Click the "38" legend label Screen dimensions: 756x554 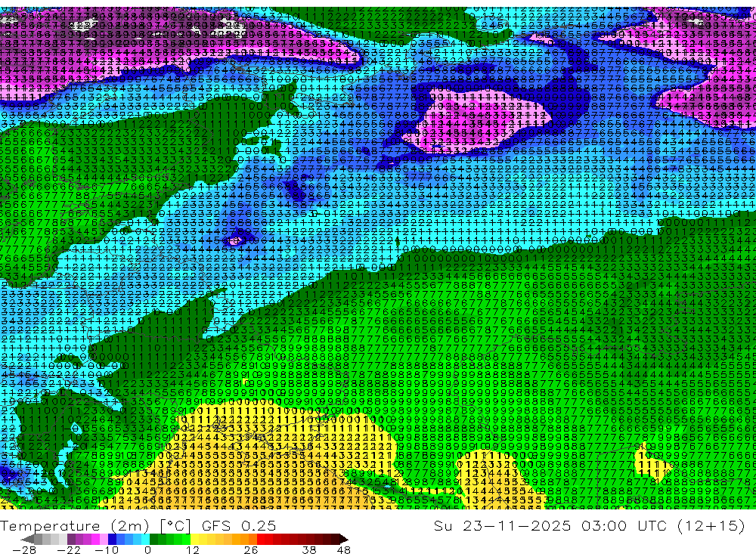(x=309, y=550)
